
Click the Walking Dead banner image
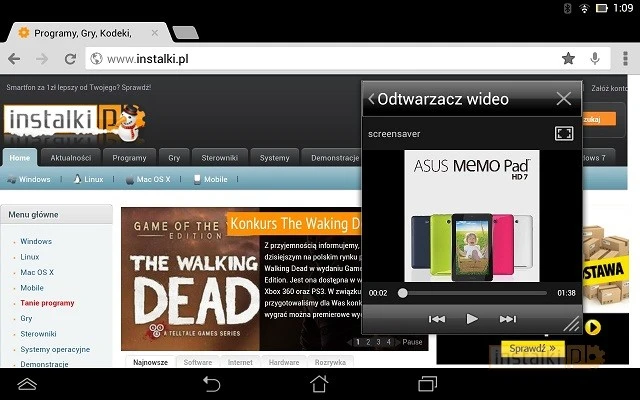pos(190,279)
